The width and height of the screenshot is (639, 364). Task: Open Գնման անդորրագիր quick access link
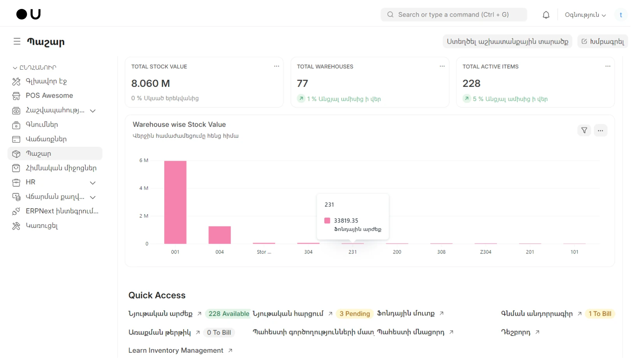click(537, 313)
